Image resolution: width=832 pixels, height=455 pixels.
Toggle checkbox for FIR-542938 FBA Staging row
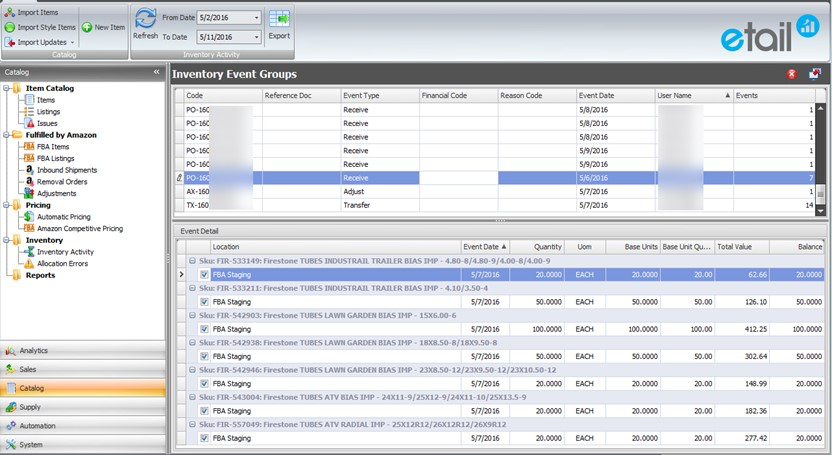[204, 356]
